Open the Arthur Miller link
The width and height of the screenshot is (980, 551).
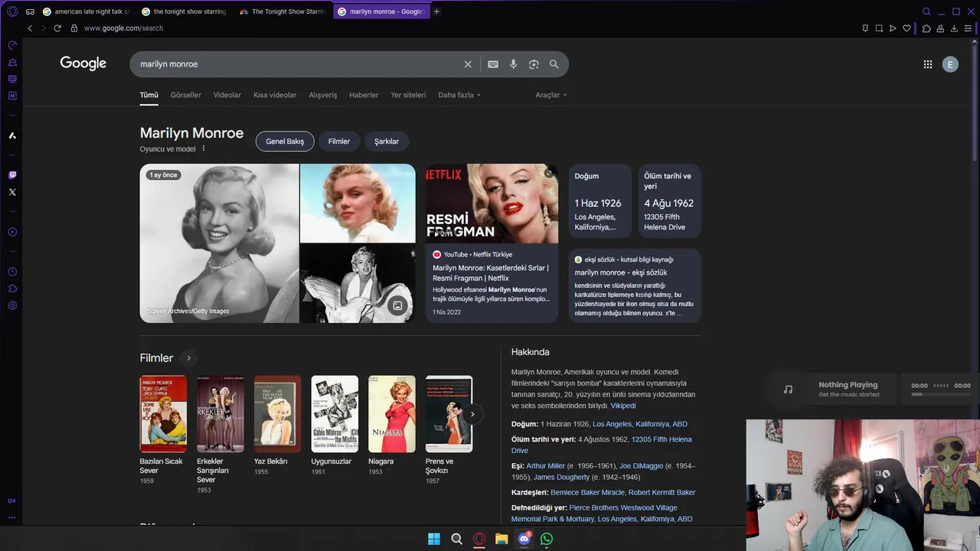[x=545, y=465]
